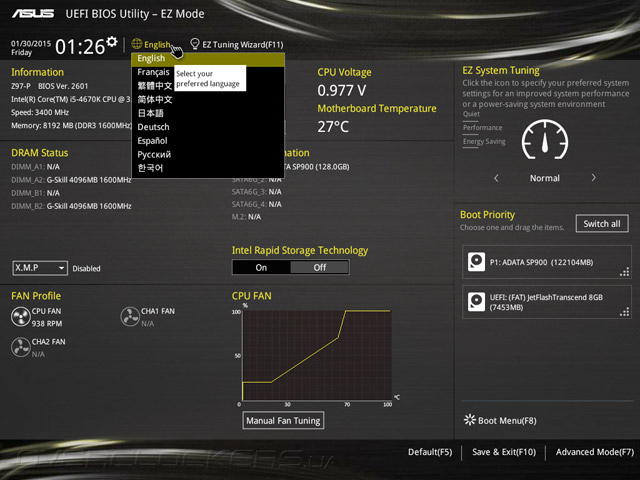Viewport: 640px width, 480px height.
Task: Click the 27°C motherboard temperature value
Action: point(333,127)
